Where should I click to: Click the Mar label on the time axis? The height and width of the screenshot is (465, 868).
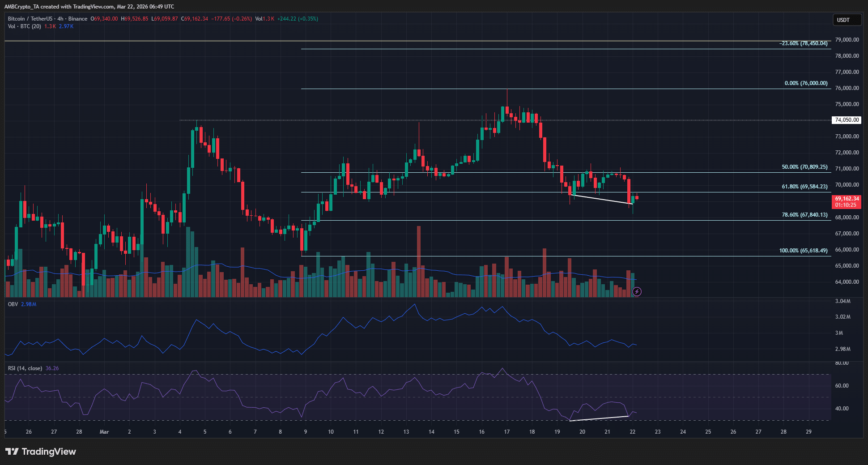click(104, 432)
